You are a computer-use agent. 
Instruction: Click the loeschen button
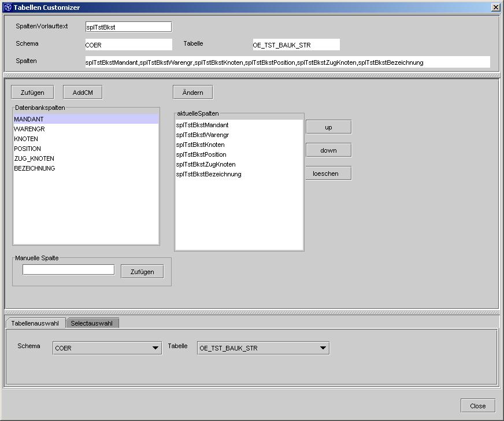(x=328, y=173)
